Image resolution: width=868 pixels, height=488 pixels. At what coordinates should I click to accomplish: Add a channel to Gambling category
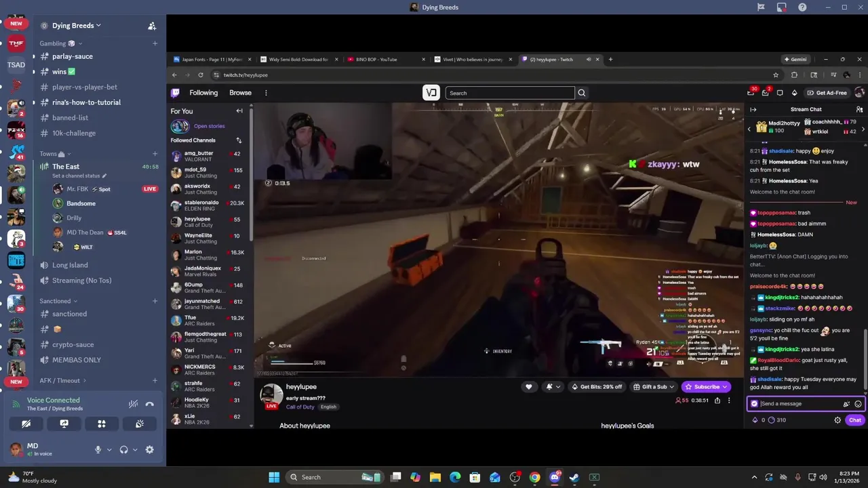coord(155,43)
